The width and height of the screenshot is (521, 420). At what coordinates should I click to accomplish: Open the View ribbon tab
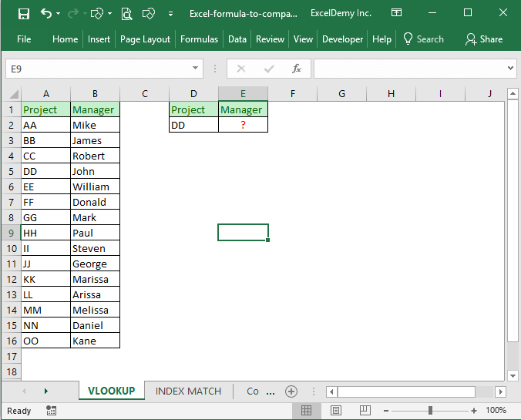303,39
